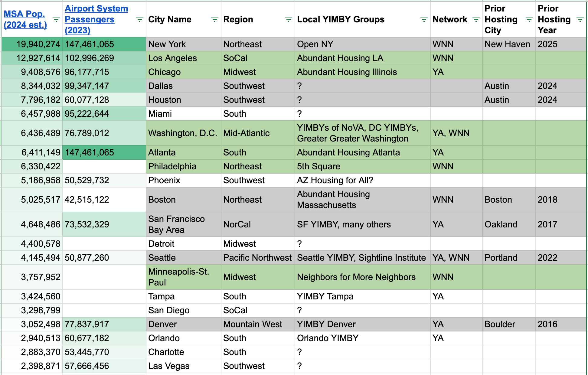The height and width of the screenshot is (375, 588).
Task: Select the Washington, D.C. cell
Action: pyautogui.click(x=183, y=133)
